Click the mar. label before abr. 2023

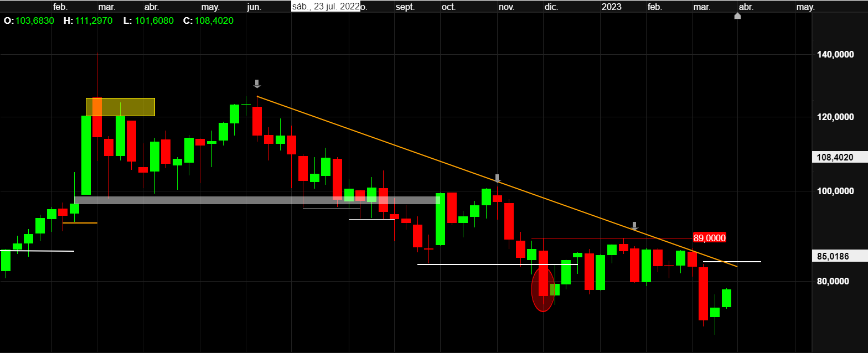click(702, 7)
